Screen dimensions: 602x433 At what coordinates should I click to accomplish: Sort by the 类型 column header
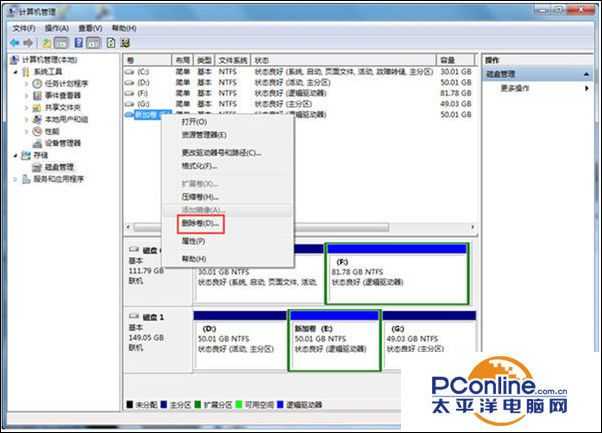(204, 60)
